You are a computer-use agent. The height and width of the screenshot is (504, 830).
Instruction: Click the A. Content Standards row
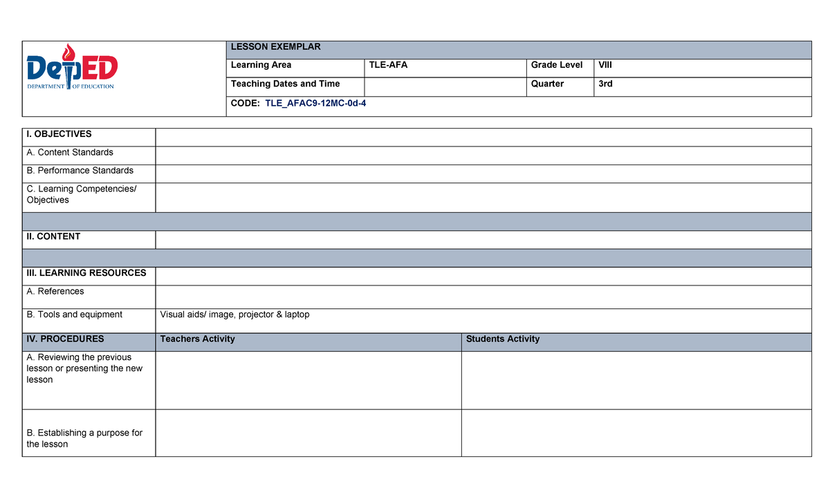tap(71, 152)
